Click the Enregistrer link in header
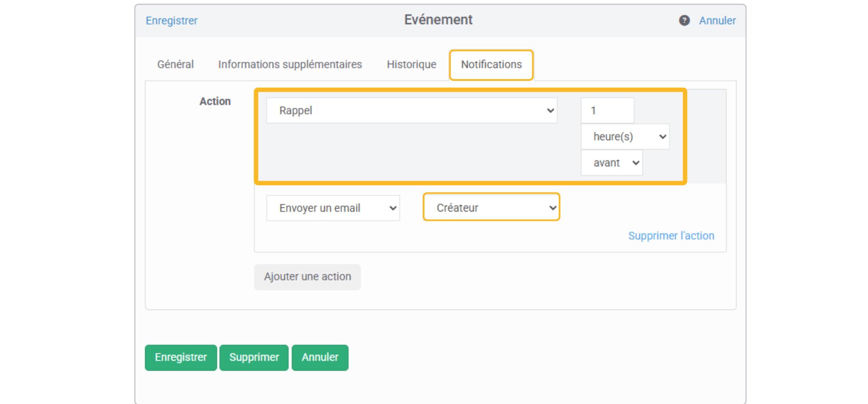 click(x=171, y=21)
